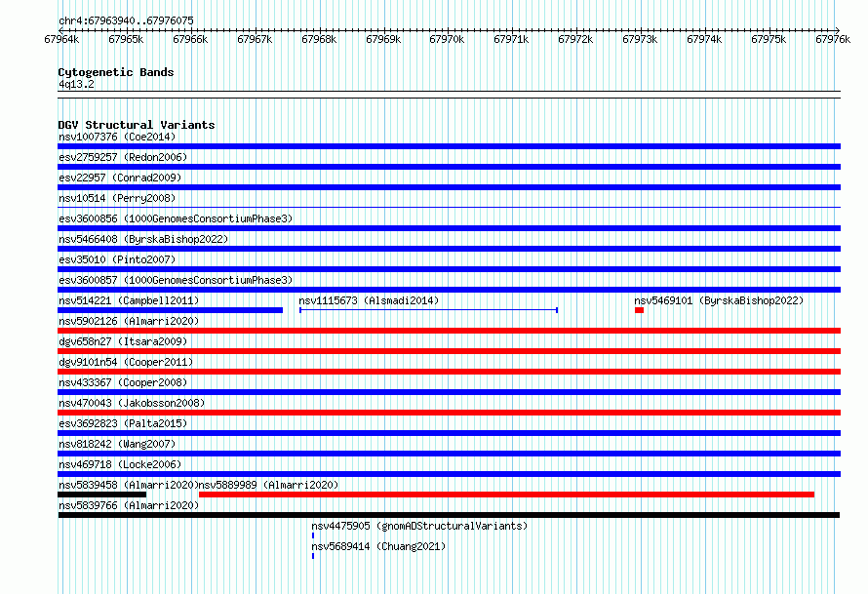Click the 67976k ruler position
868x594 pixels.
click(x=833, y=39)
